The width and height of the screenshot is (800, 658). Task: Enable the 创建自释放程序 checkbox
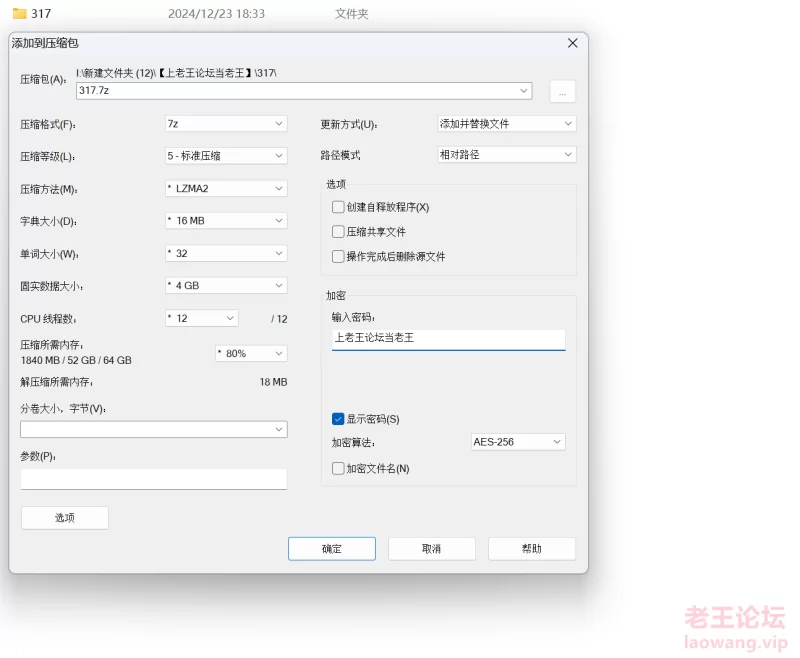pos(338,207)
